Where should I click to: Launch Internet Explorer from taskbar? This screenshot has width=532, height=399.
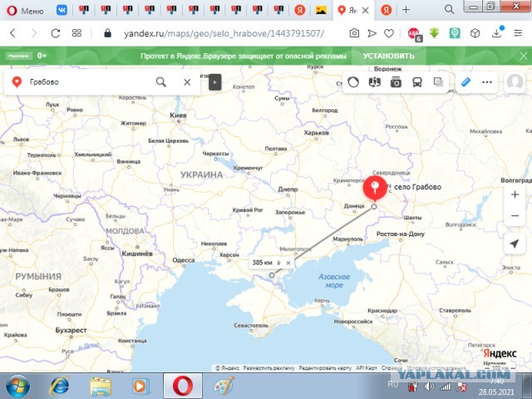(59, 386)
